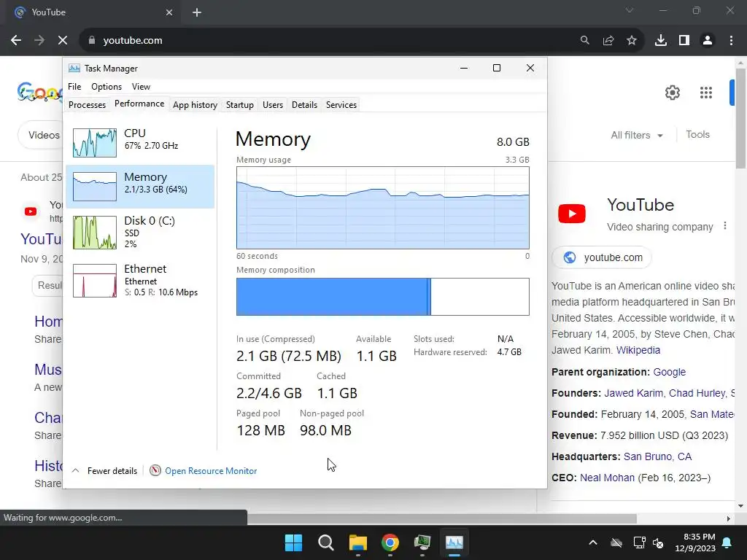747x560 pixels.
Task: Open Google settings gear icon
Action: click(x=672, y=93)
